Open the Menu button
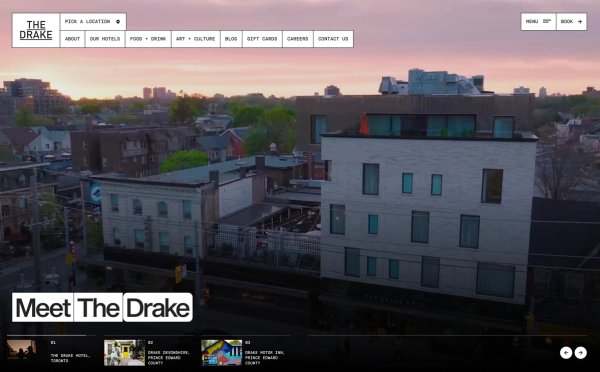Viewport: 600px width, 372px height. 538,22
